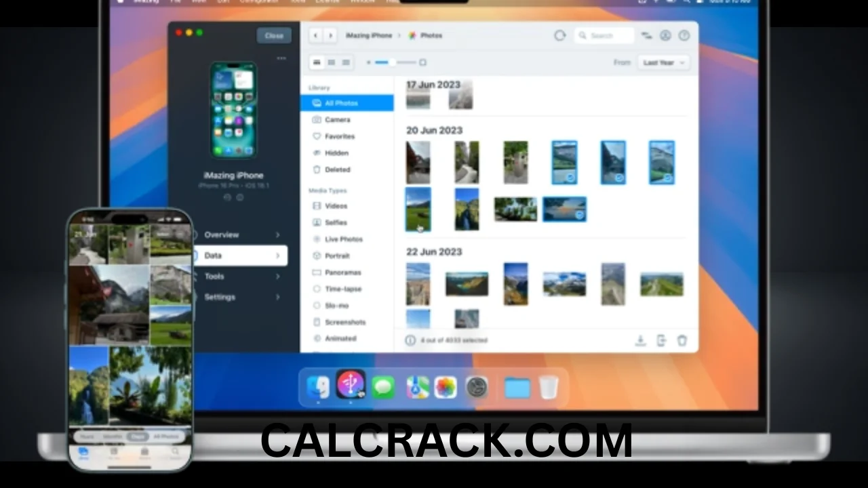The image size is (868, 488).
Task: Click the export-to-device icon next to the trash
Action: pyautogui.click(x=661, y=340)
